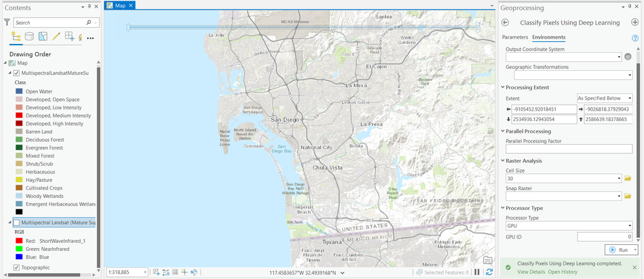Browse for Snap Raster folder icon
Viewport: 644px width, 279px height.
point(628,196)
